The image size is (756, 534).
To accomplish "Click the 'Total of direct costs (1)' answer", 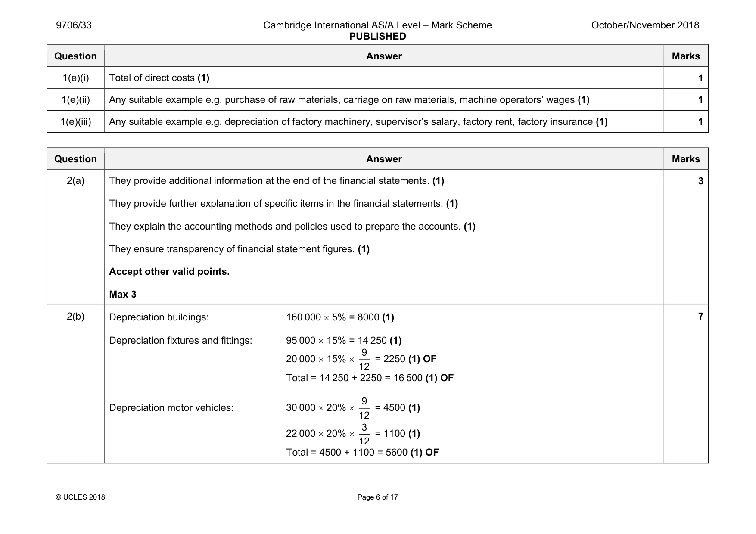I will point(159,78).
